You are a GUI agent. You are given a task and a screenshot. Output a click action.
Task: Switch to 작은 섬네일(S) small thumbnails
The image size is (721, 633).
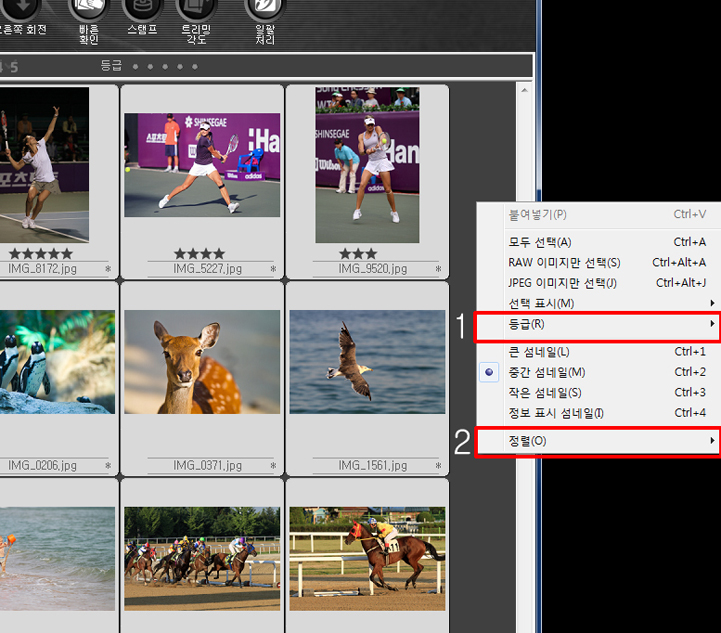tap(599, 392)
